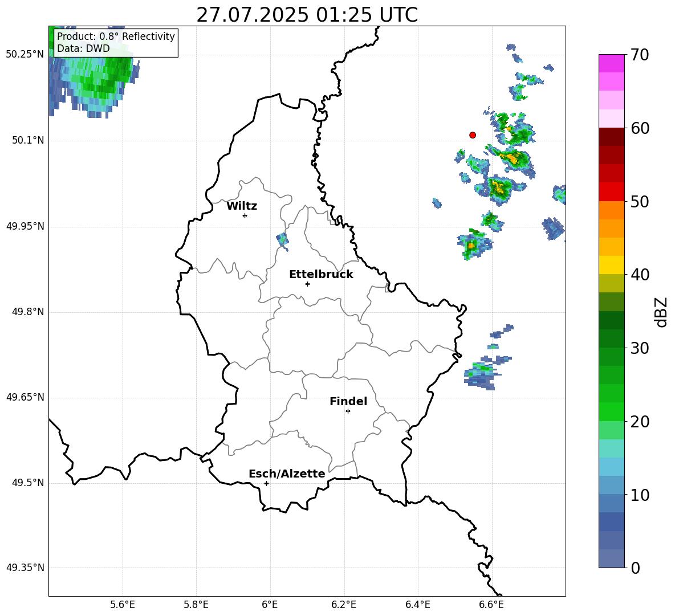The width and height of the screenshot is (675, 616).
Task: Click the latitude label 49.35°N
Action: point(25,568)
